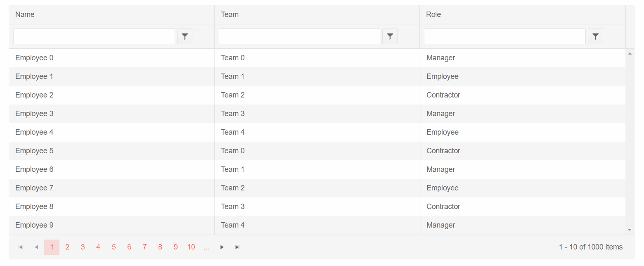644x266 pixels.
Task: Click the '1 - 10 of 1000 items' label
Action: pyautogui.click(x=591, y=247)
